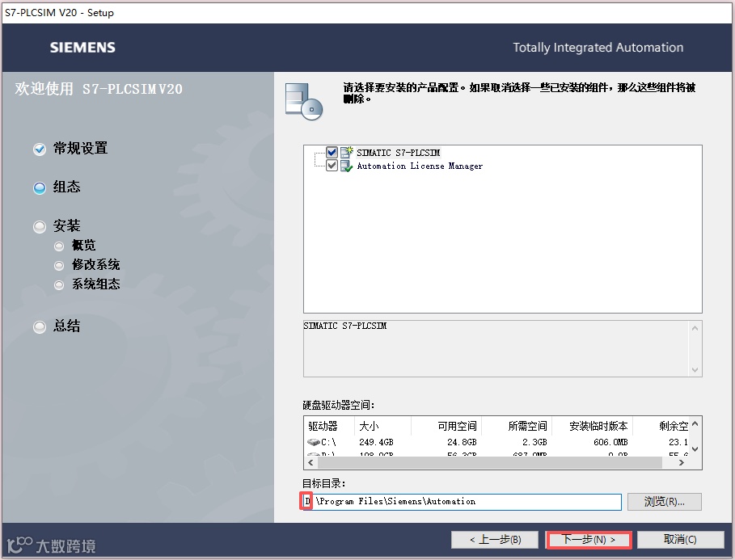The image size is (735, 560).
Task: Click the 249.4GB size cell
Action: (x=377, y=442)
